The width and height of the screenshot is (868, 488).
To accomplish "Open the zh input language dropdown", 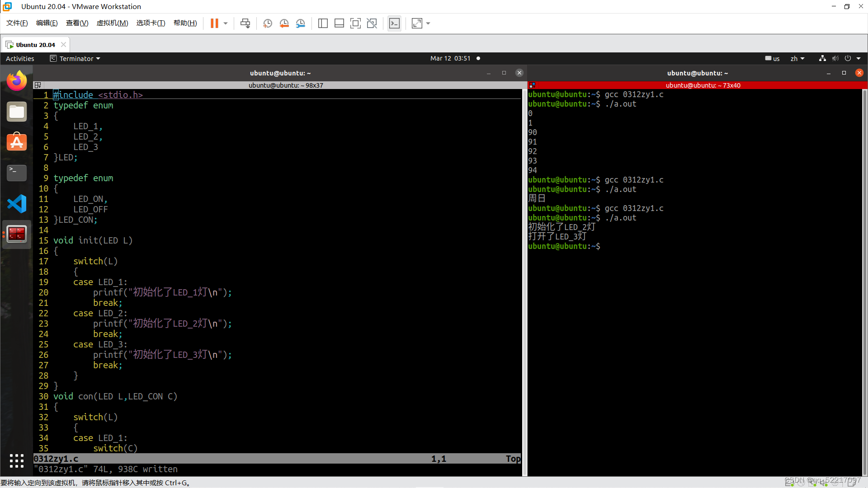I will tap(797, 58).
